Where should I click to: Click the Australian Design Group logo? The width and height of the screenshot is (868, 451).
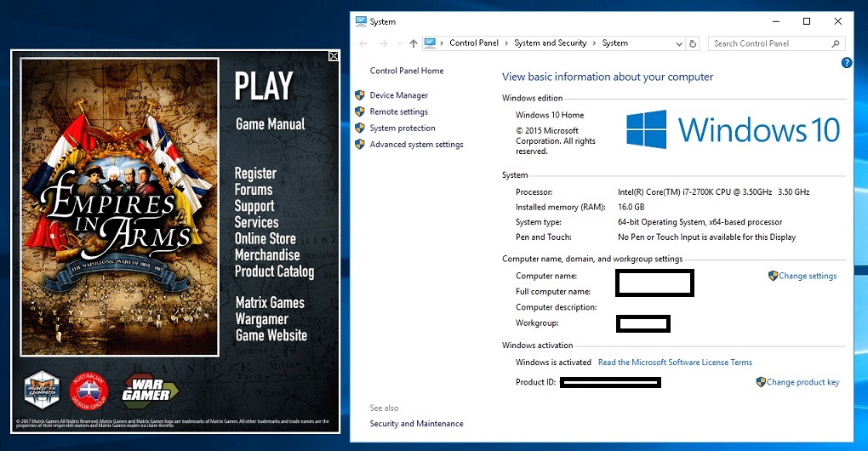tap(89, 391)
